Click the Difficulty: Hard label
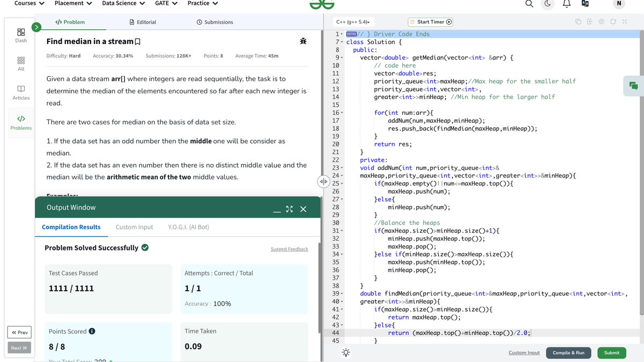This screenshot has height=362, width=644. (x=63, y=56)
